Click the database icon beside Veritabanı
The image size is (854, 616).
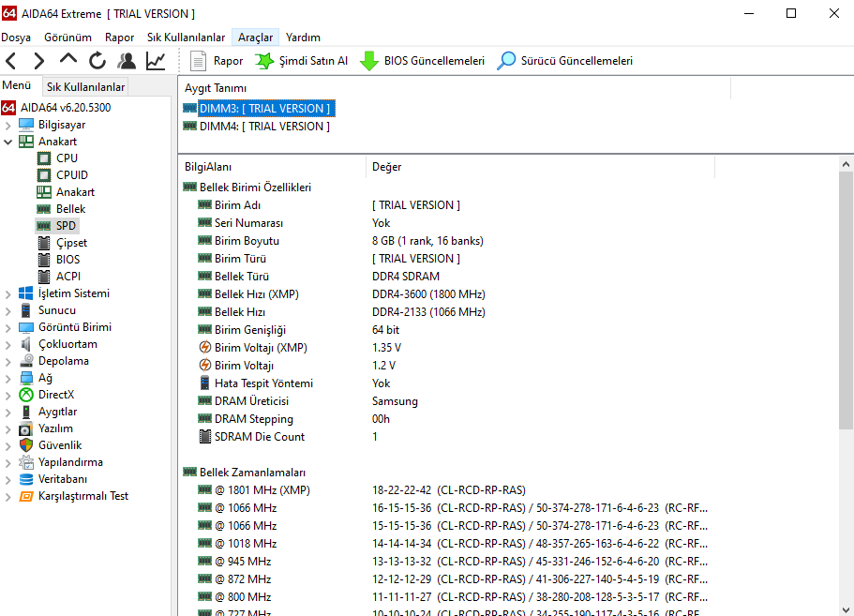coord(25,479)
